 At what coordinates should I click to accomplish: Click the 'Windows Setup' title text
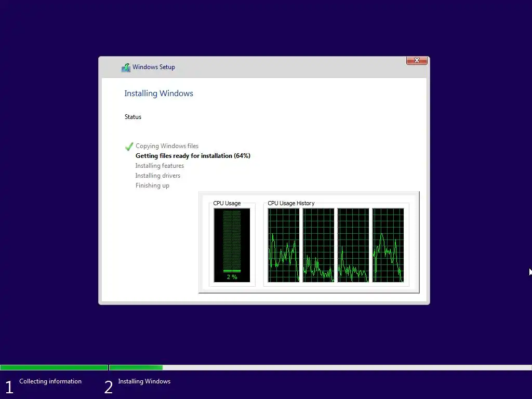[x=154, y=67]
